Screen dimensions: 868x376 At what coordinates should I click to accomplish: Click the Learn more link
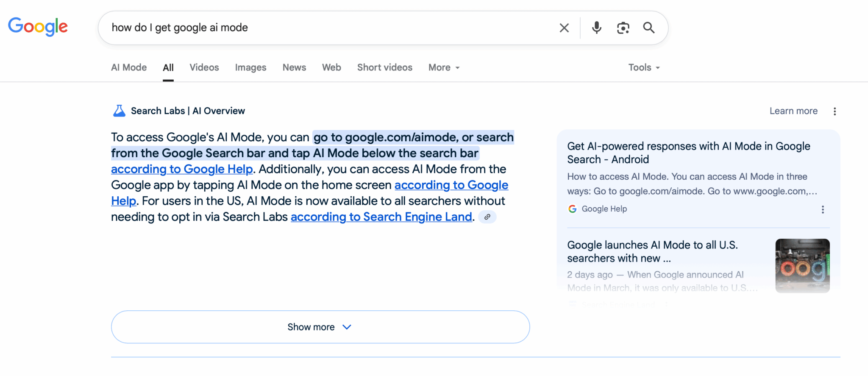(793, 111)
